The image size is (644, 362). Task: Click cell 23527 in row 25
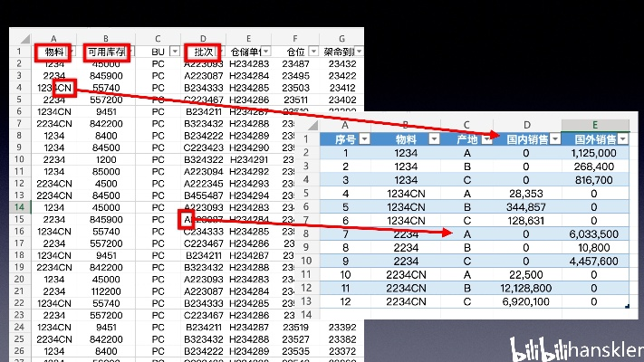295,339
